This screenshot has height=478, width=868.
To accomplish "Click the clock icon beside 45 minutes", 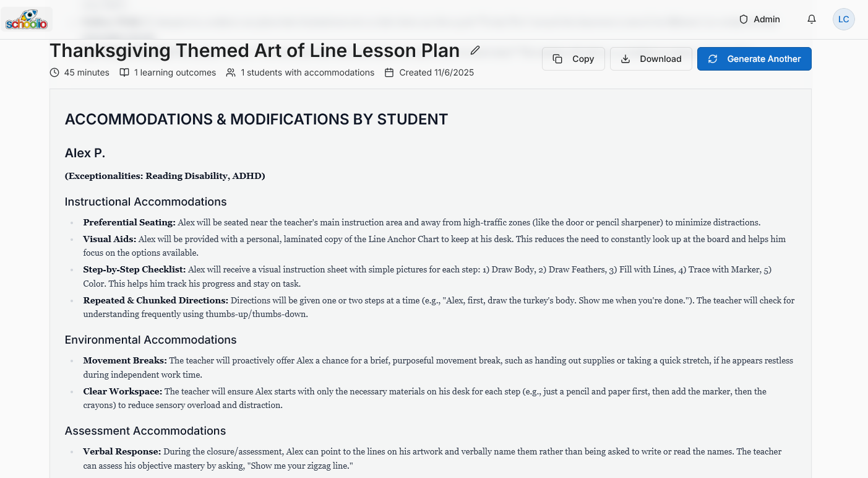I will coord(54,72).
